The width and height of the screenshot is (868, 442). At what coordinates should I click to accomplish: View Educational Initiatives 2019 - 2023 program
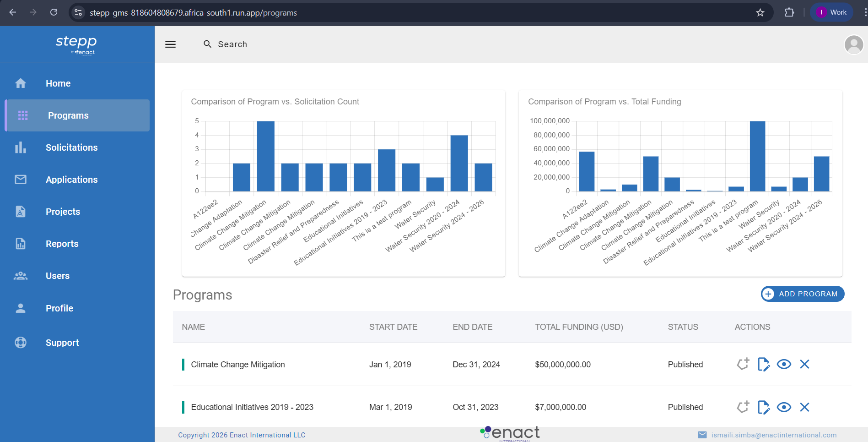(x=784, y=407)
